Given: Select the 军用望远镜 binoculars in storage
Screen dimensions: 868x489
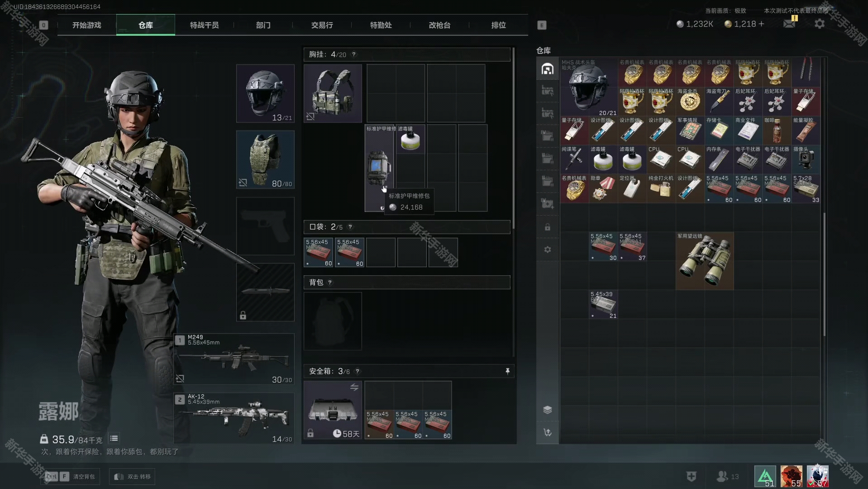Looking at the screenshot, I should pyautogui.click(x=704, y=261).
